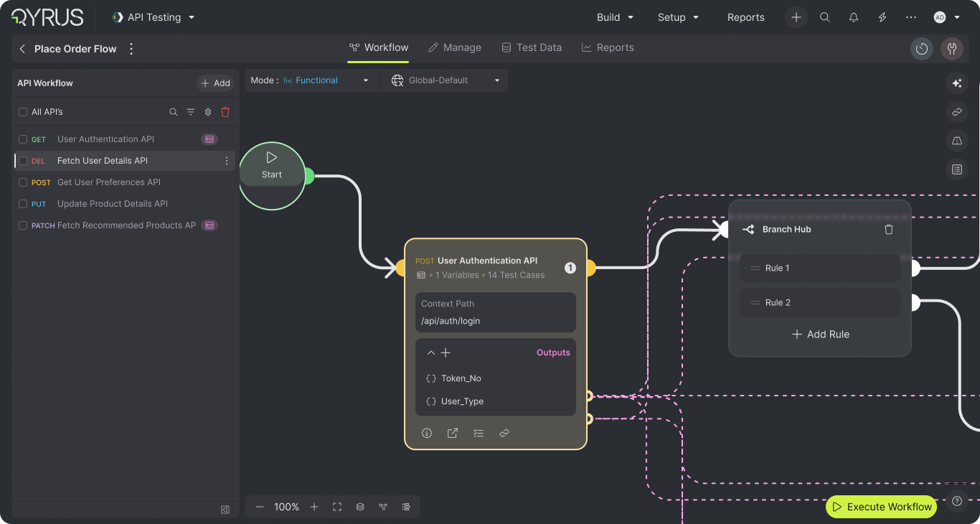Check the Fetch User Details API checkbox

[x=23, y=161]
